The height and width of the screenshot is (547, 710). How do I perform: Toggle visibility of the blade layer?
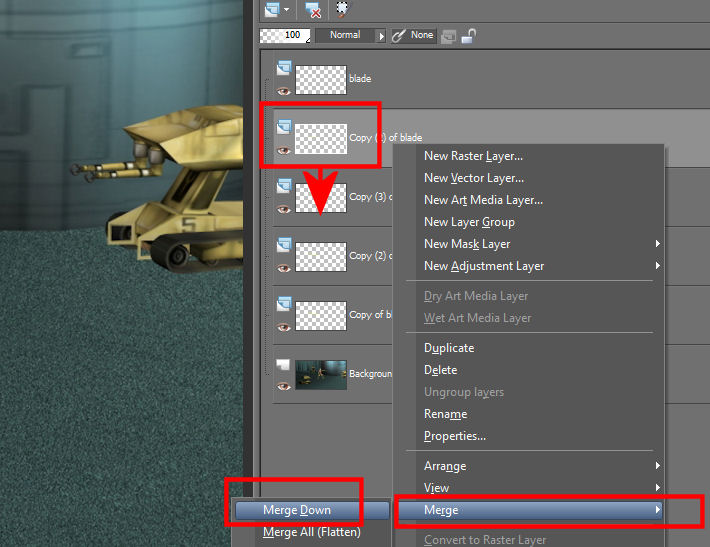tap(283, 91)
